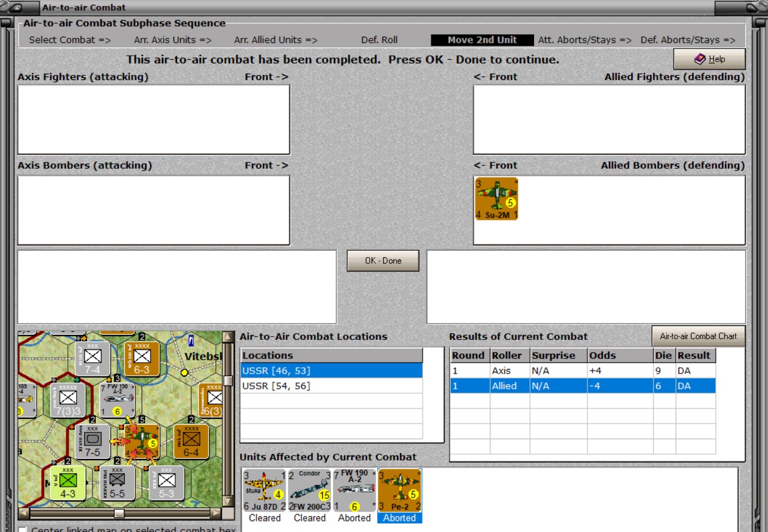
Task: Click the 6-3 infantry army counter on map
Action: click(142, 359)
